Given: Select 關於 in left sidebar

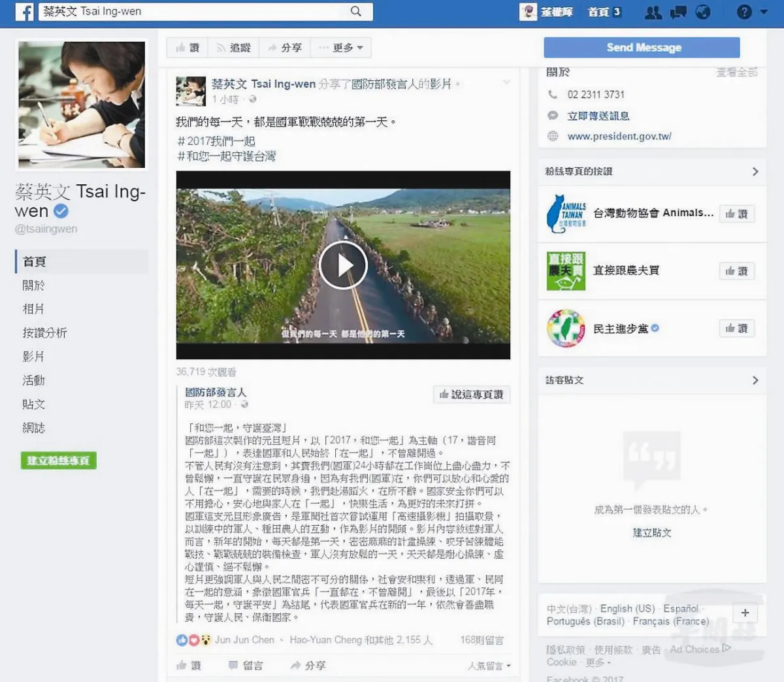Looking at the screenshot, I should point(34,285).
